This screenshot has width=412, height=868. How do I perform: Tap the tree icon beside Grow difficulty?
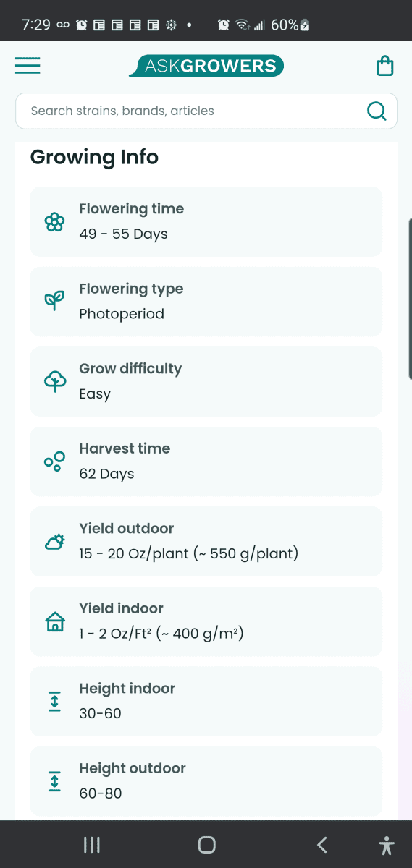pyautogui.click(x=55, y=381)
